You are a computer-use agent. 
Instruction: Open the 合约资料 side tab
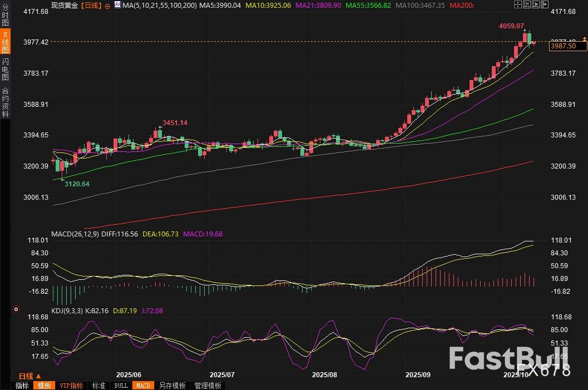point(5,102)
